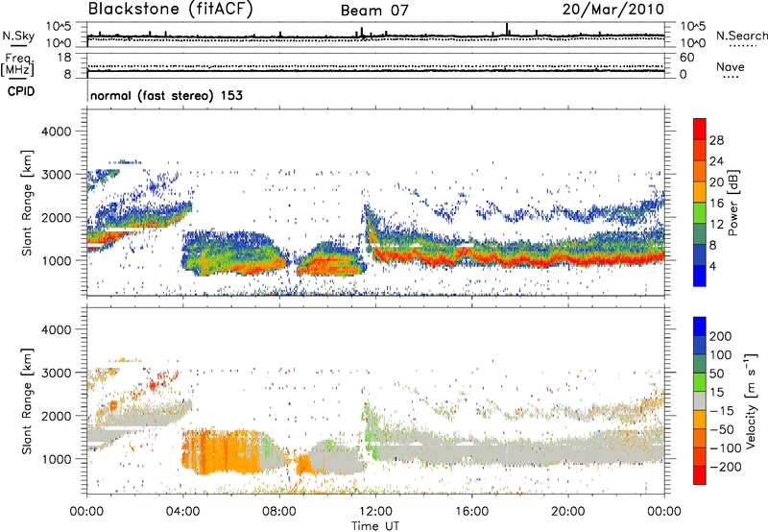Viewport: 768px width, 532px height.
Task: Click the tallest noise spike in N.Sky panel
Action: 507,29
